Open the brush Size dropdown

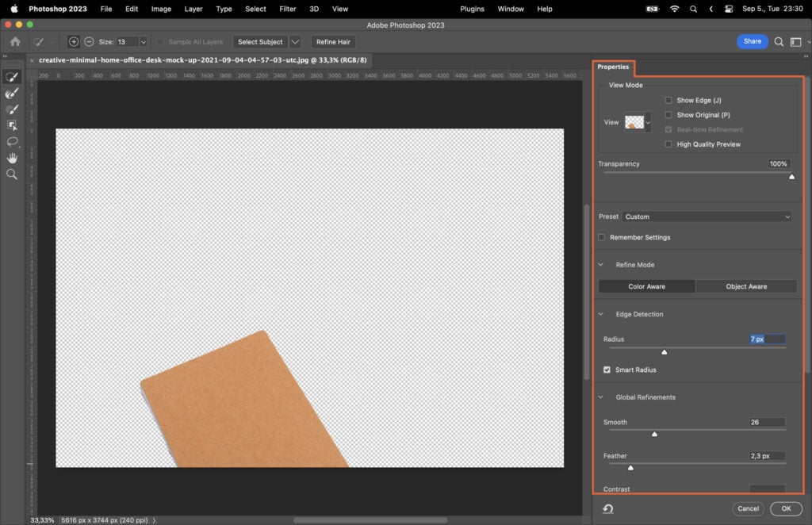tap(143, 41)
